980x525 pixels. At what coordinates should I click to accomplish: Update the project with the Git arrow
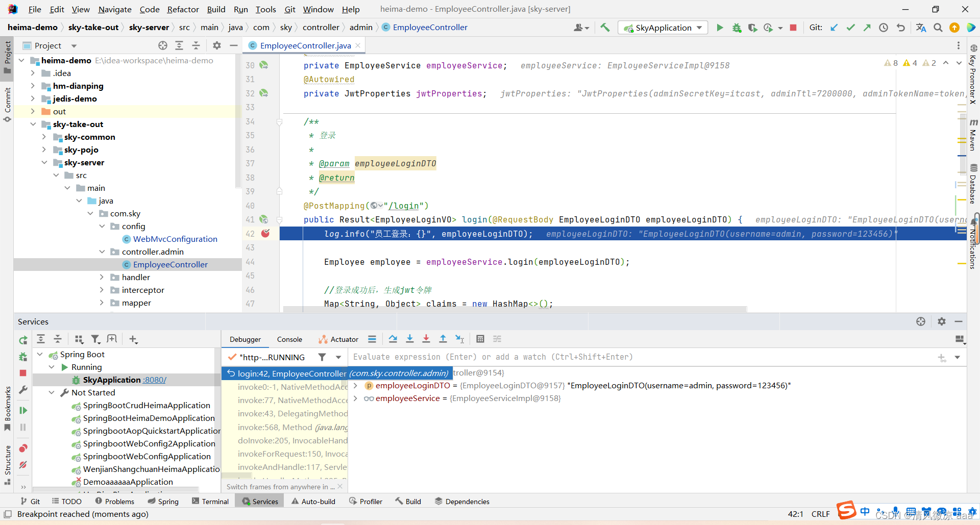[834, 28]
